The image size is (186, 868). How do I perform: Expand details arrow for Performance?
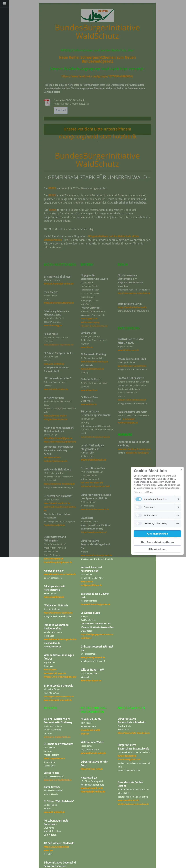pos(178,515)
